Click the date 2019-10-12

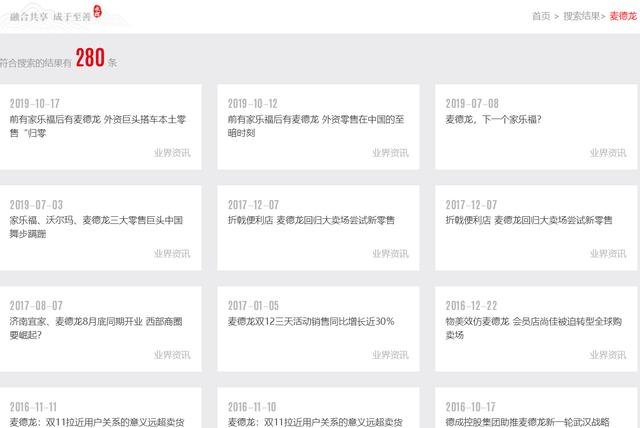click(x=253, y=104)
